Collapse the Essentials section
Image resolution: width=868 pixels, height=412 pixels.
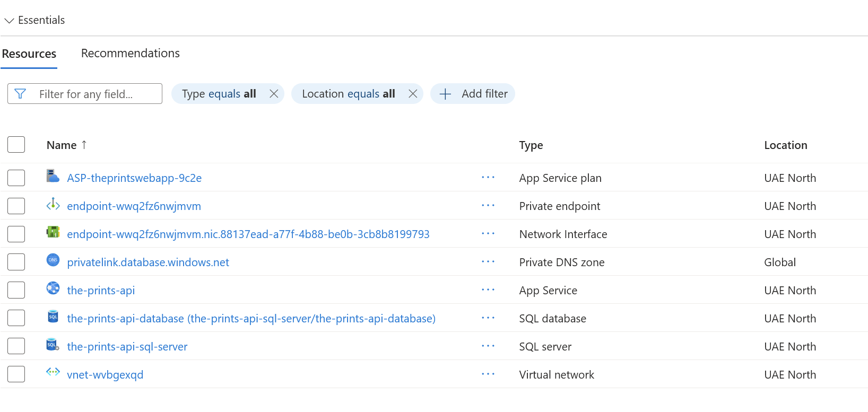tap(9, 21)
